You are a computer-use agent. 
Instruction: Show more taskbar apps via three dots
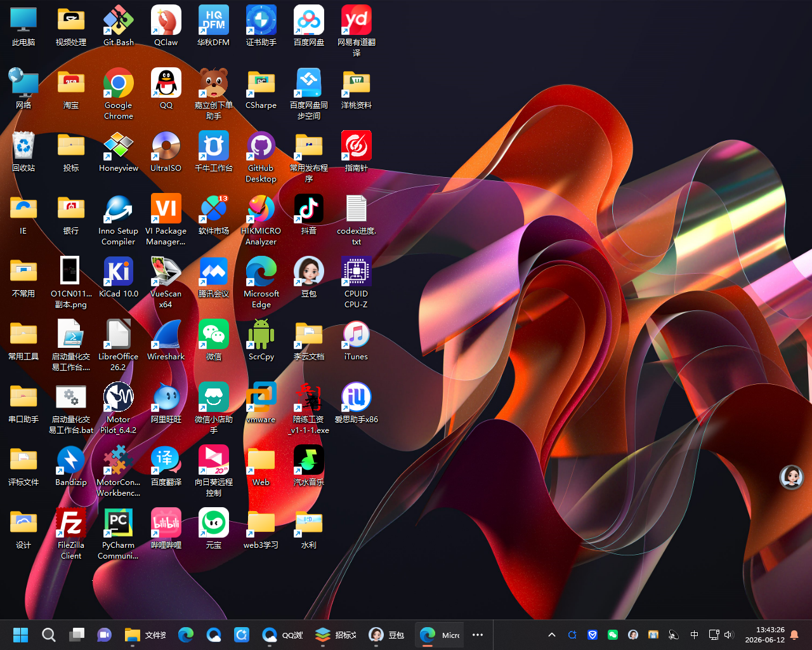478,635
